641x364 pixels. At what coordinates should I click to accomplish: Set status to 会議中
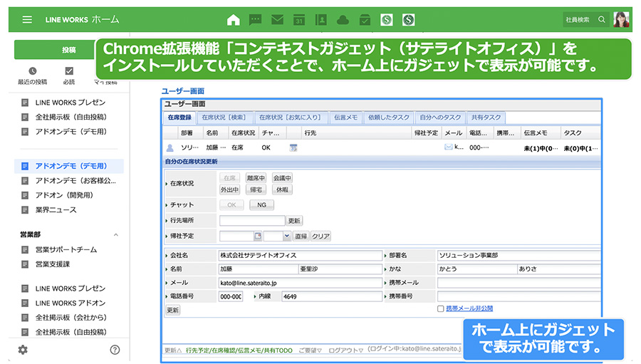pyautogui.click(x=282, y=178)
